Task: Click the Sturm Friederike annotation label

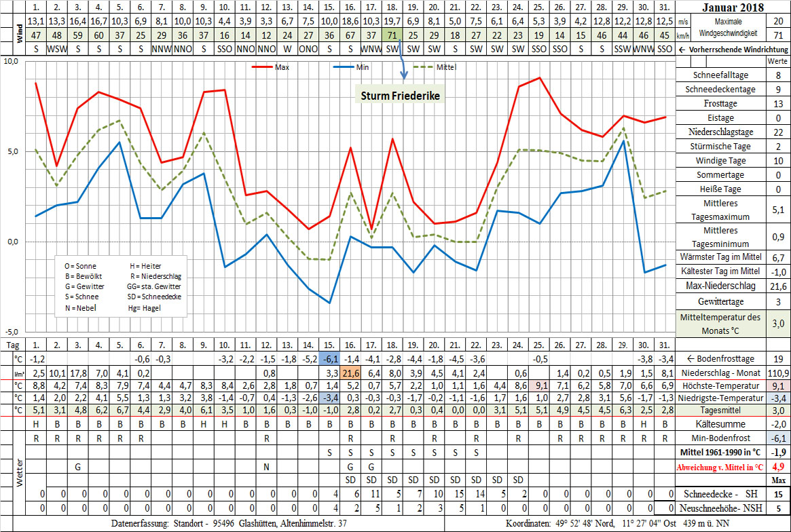Action: click(x=397, y=96)
